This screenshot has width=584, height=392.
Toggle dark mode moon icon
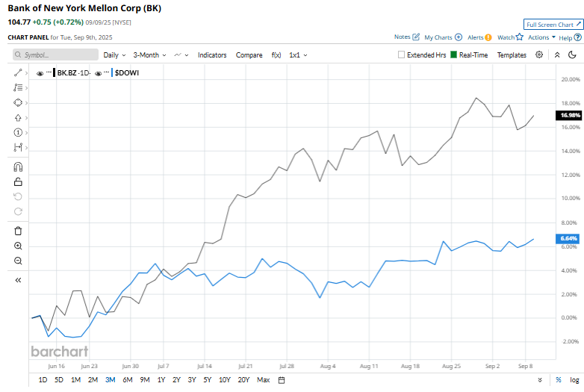(573, 55)
